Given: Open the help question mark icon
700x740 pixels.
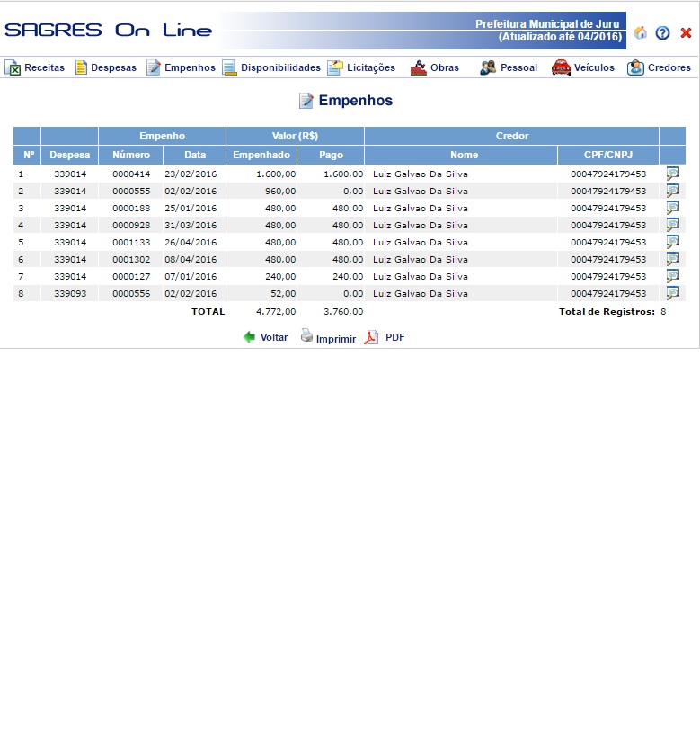Looking at the screenshot, I should click(x=663, y=32).
